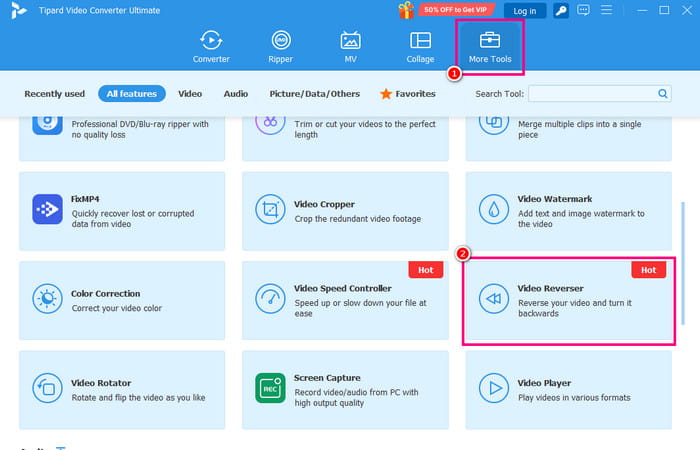Open the hamburger menu icon
The width and height of the screenshot is (700, 450).
(x=606, y=10)
